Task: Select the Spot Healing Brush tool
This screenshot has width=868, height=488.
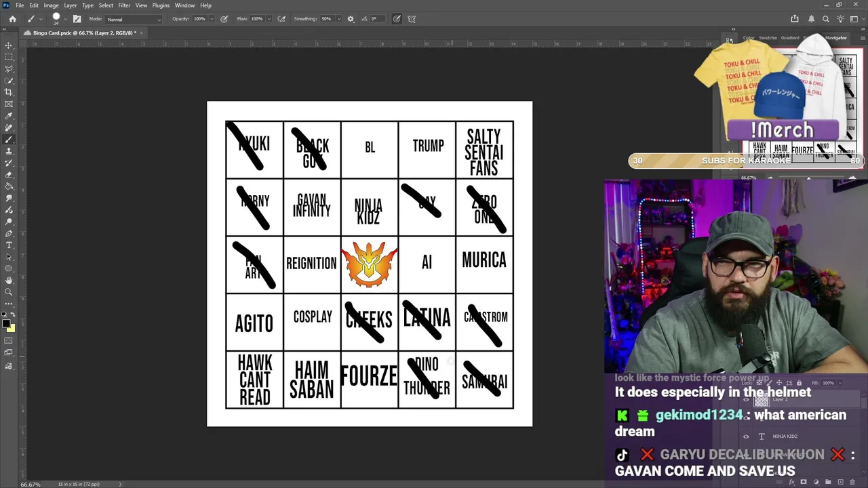Action: tap(9, 127)
